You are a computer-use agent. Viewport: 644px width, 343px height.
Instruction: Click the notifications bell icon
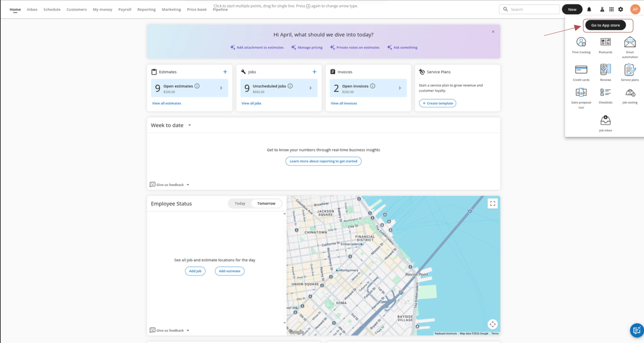589,9
